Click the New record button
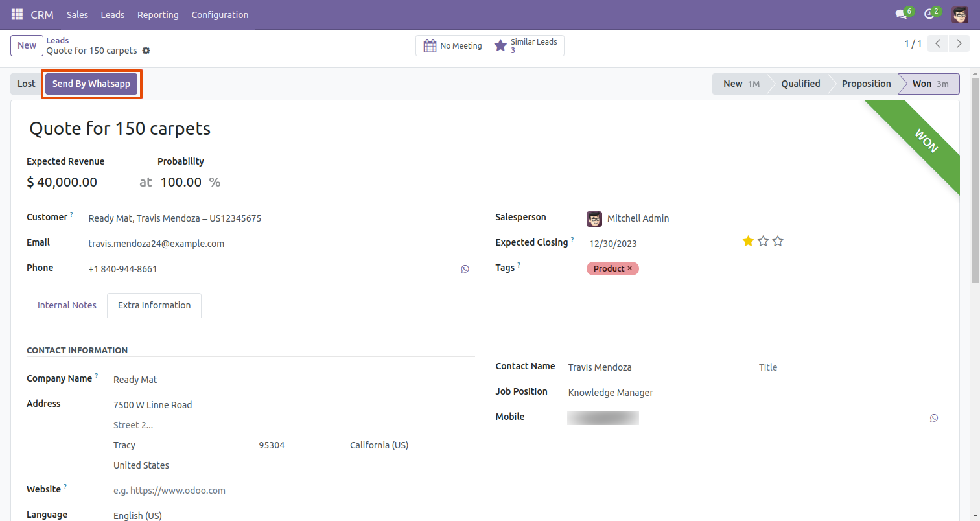The height and width of the screenshot is (521, 980). pyautogui.click(x=27, y=45)
